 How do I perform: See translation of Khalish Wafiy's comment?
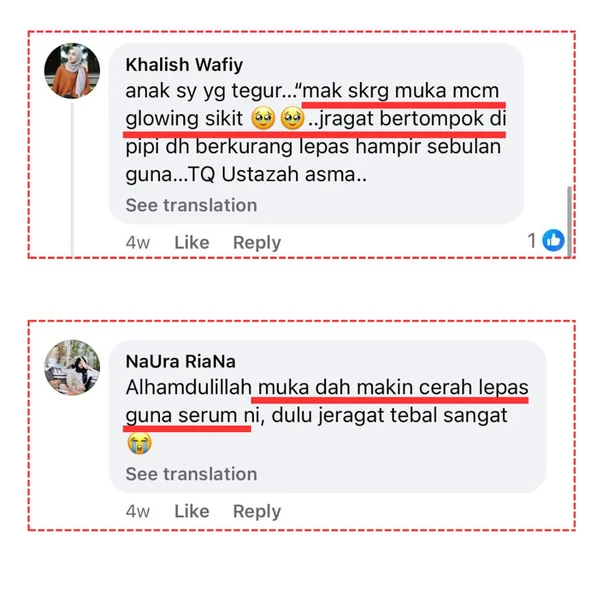[191, 205]
